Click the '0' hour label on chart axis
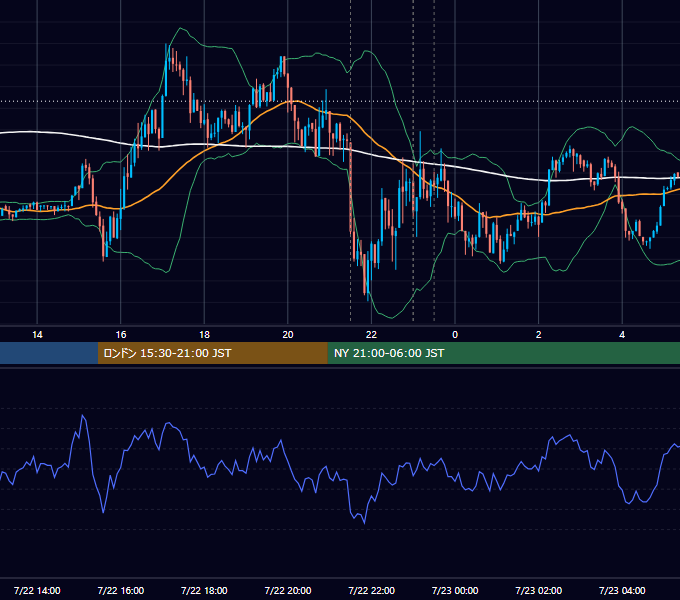The width and height of the screenshot is (680, 600). tap(455, 335)
